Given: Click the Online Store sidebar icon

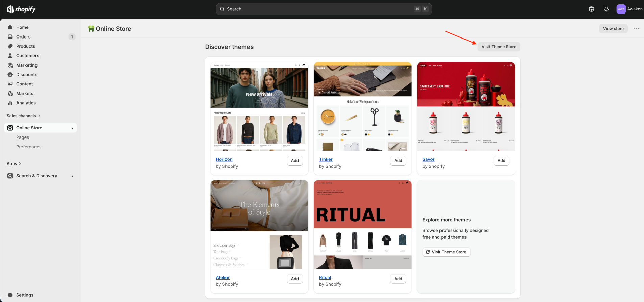Looking at the screenshot, I should coord(10,128).
